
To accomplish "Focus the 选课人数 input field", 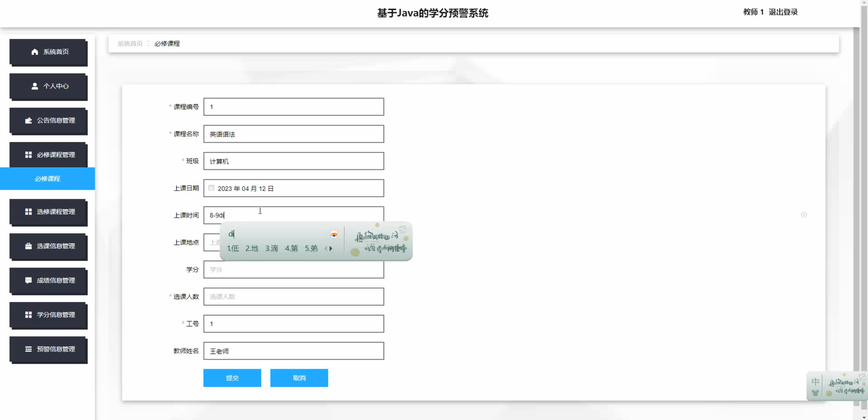I will tap(294, 297).
